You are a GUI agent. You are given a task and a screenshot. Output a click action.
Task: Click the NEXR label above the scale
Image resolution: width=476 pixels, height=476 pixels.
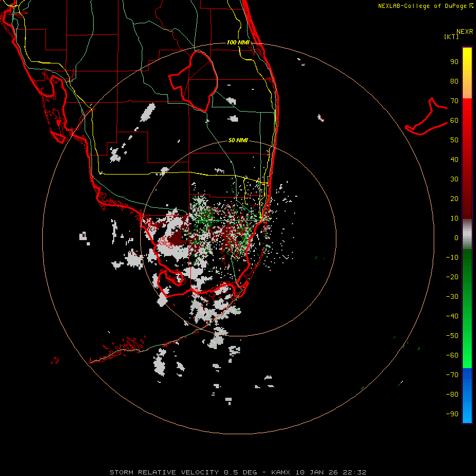tap(464, 32)
